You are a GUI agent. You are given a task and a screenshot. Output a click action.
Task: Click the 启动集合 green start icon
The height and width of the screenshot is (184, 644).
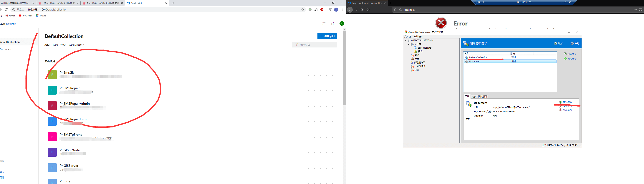click(x=560, y=102)
